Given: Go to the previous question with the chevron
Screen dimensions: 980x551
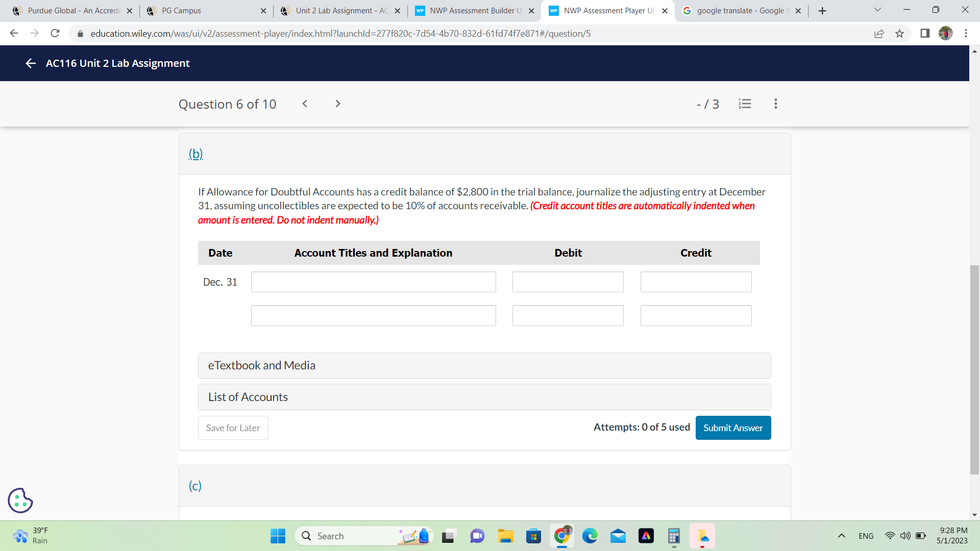Looking at the screenshot, I should click(305, 104).
